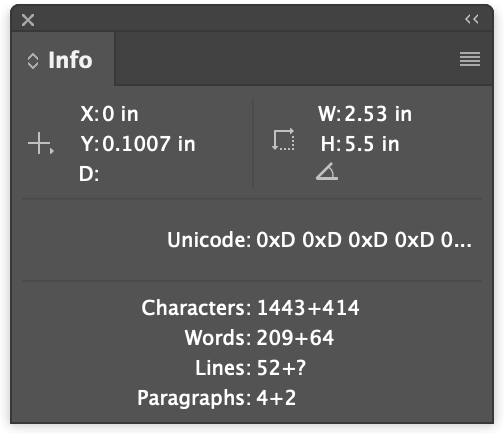
Task: Click the X: 0 in coordinate value
Action: (x=109, y=114)
